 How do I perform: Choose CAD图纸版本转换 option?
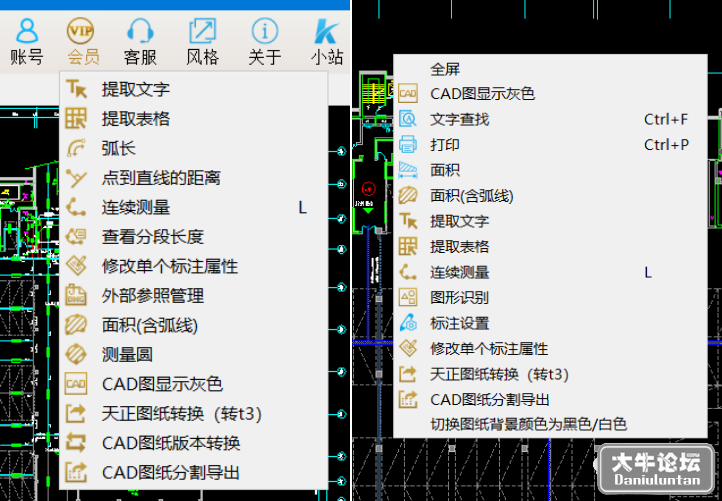(193, 443)
